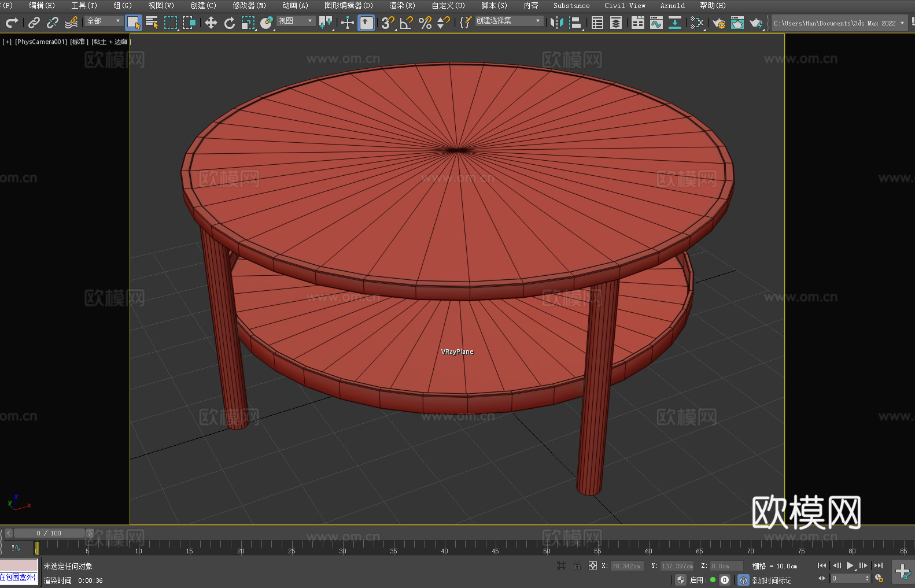Open the Rendered Frame Window icon
This screenshot has width=915, height=588.
click(737, 23)
